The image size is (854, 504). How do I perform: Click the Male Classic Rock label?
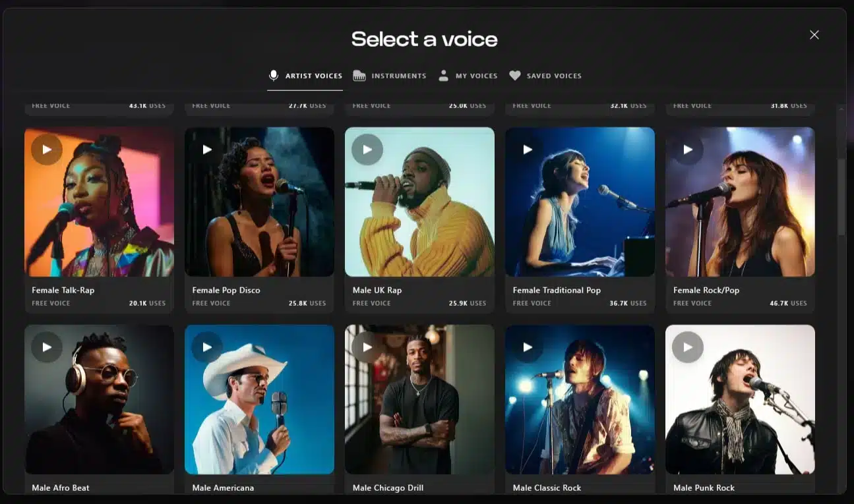coord(547,488)
